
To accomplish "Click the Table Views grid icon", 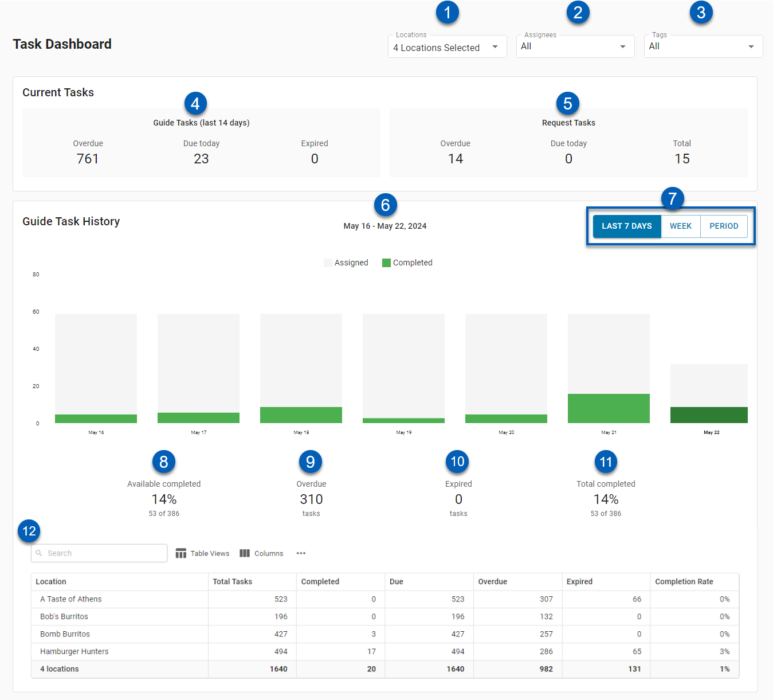I will click(x=181, y=553).
